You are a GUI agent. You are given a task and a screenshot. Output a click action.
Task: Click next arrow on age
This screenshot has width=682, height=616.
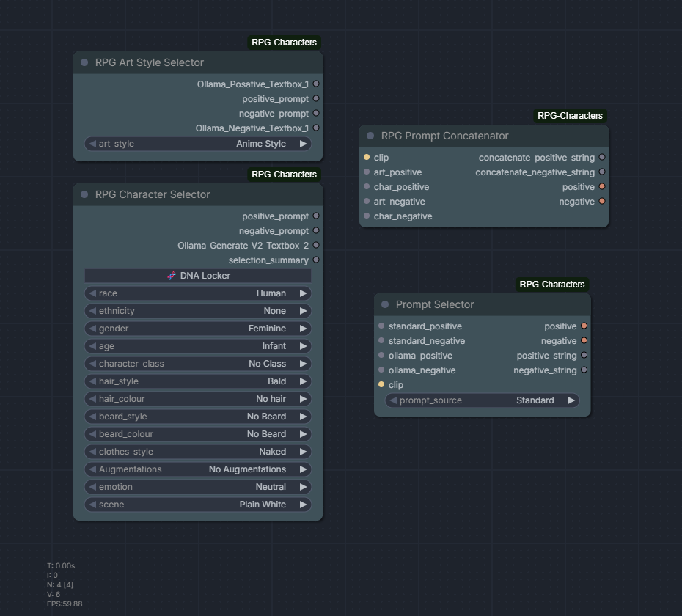[304, 346]
